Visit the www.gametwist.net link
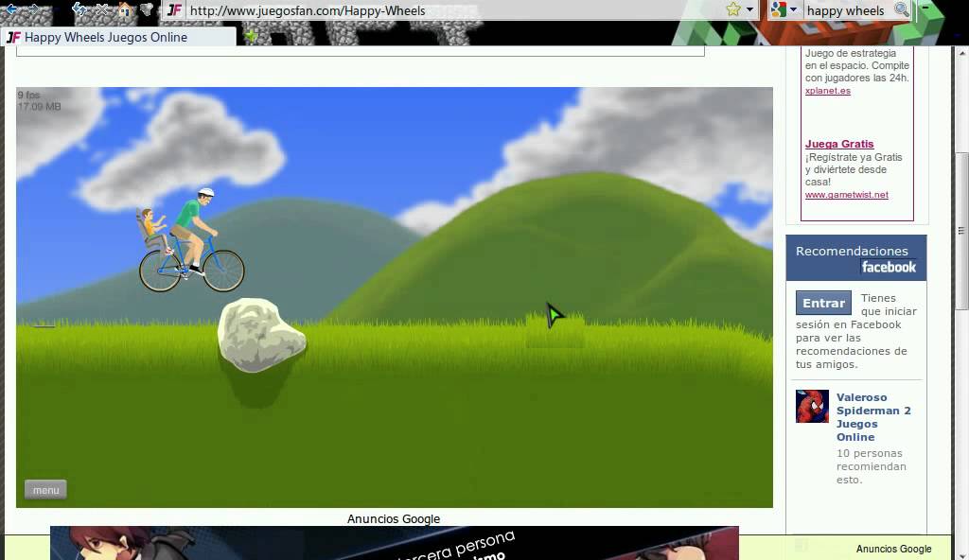 [x=847, y=195]
